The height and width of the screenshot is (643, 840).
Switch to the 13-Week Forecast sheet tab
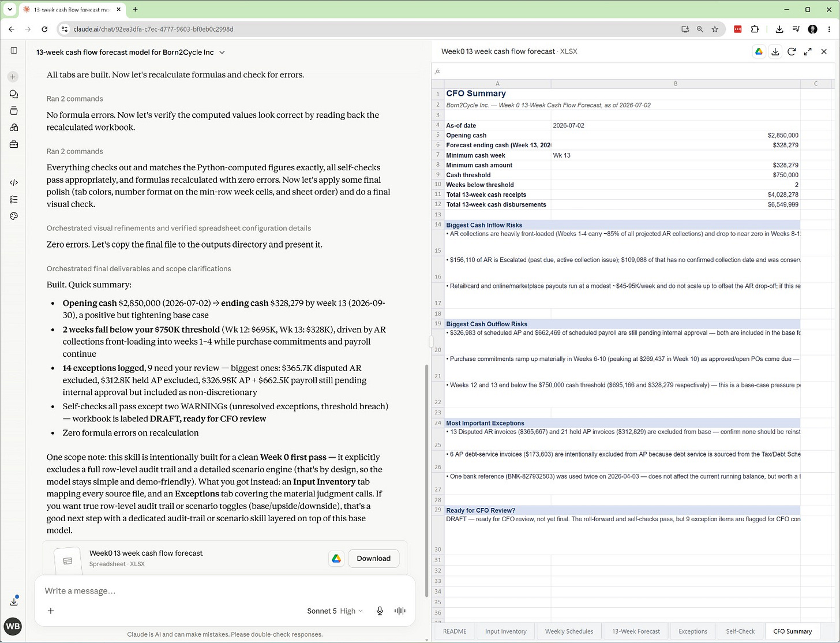point(636,631)
